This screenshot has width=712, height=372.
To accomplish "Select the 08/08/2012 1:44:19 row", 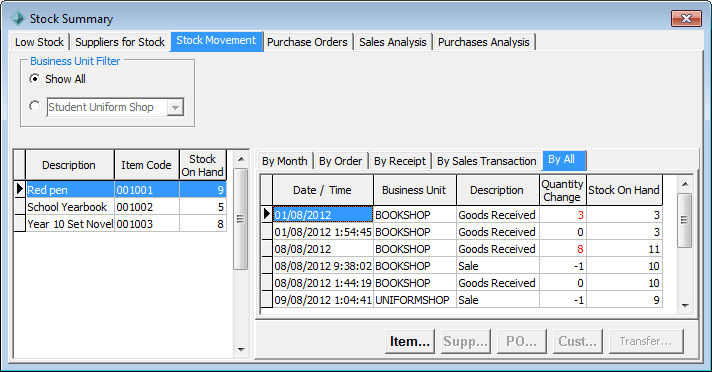I will [x=462, y=283].
